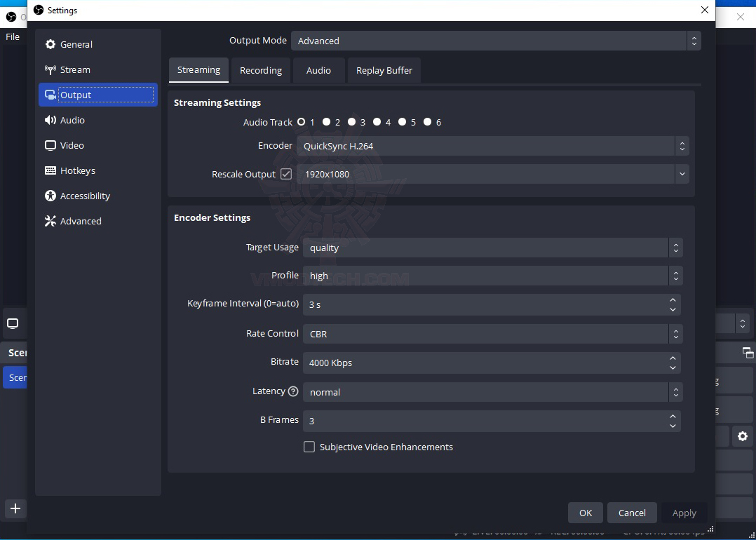
Task: Decrease the B Frames value
Action: (x=673, y=426)
